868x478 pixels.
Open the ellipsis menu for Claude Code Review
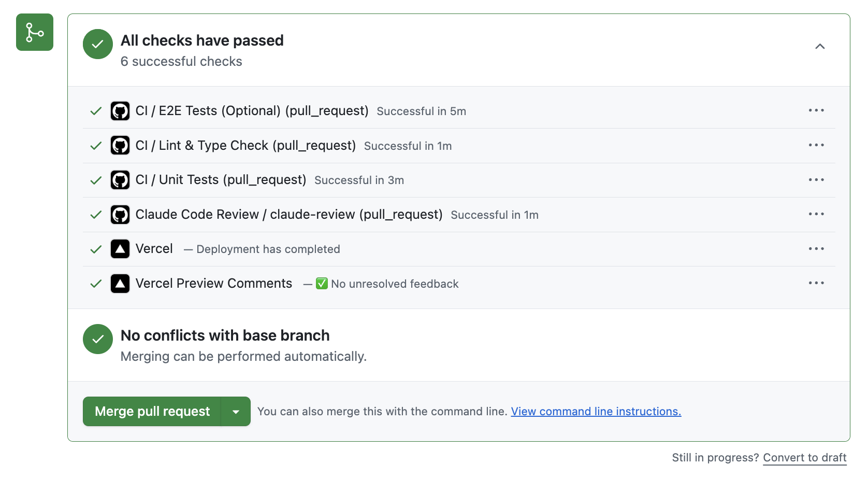(x=816, y=214)
